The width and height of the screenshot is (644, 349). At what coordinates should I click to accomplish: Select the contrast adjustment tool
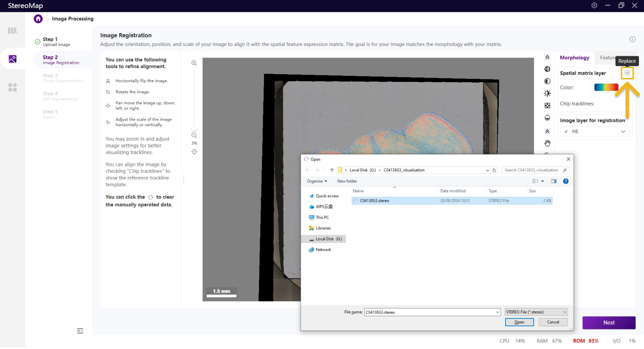pos(547,81)
